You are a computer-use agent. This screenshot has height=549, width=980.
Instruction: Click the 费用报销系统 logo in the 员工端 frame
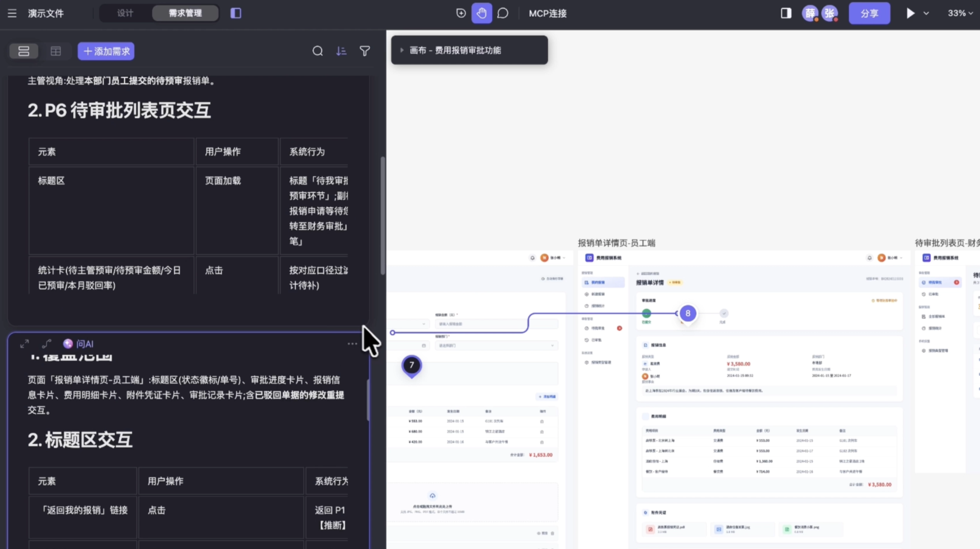[604, 258]
